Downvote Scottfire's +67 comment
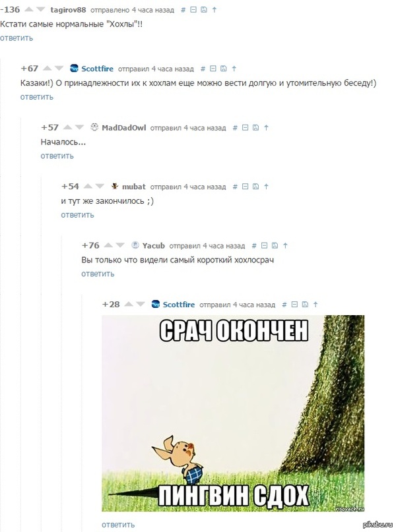The width and height of the screenshot is (396, 532). click(59, 69)
